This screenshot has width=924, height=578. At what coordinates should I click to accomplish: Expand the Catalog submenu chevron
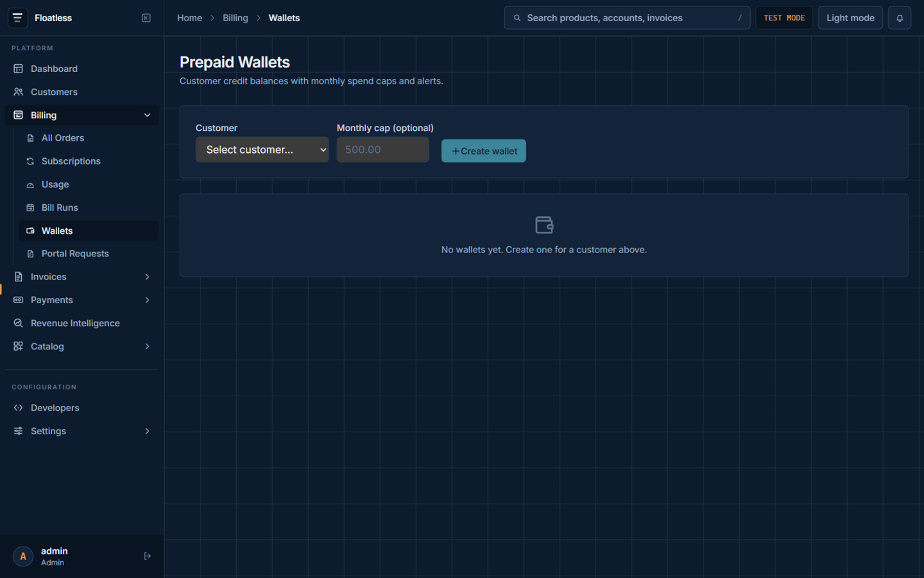[x=147, y=346]
